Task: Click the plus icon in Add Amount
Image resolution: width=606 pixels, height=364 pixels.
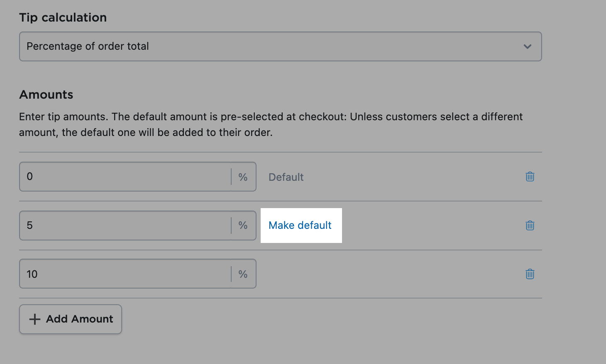Action: point(35,319)
